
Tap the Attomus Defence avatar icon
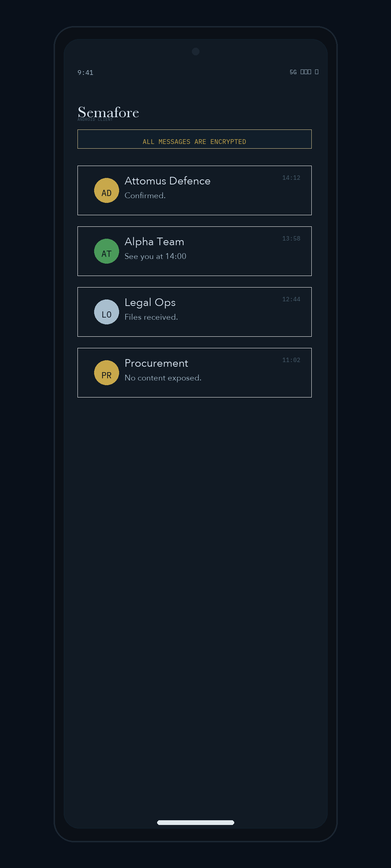(x=106, y=190)
